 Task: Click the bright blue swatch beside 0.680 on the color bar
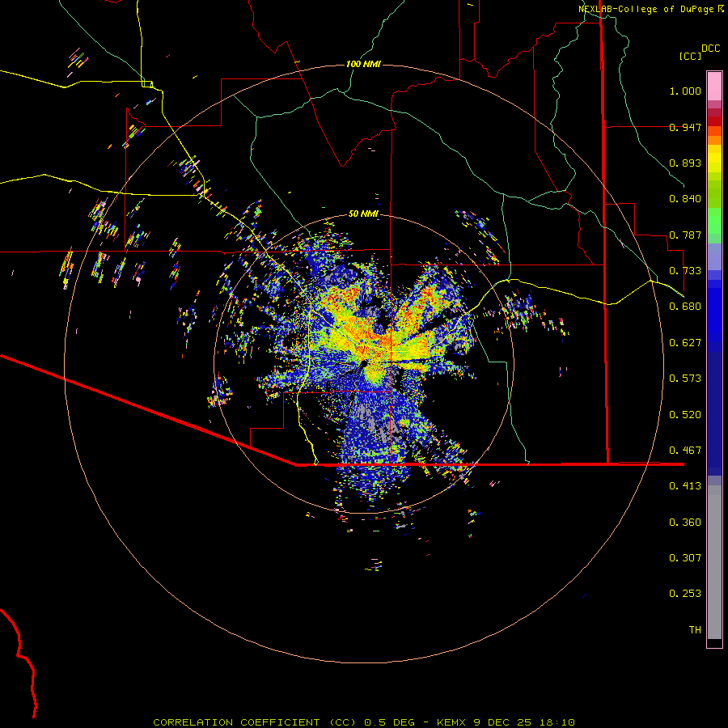pyautogui.click(x=714, y=311)
